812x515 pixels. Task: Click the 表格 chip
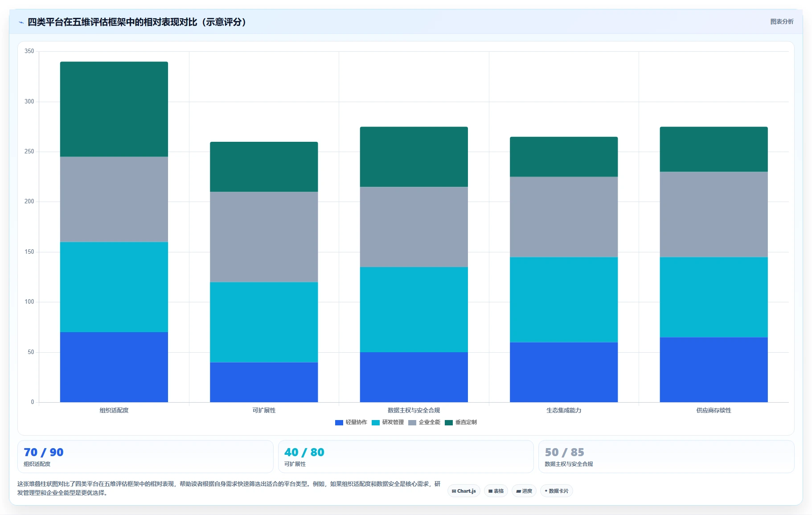(x=496, y=491)
